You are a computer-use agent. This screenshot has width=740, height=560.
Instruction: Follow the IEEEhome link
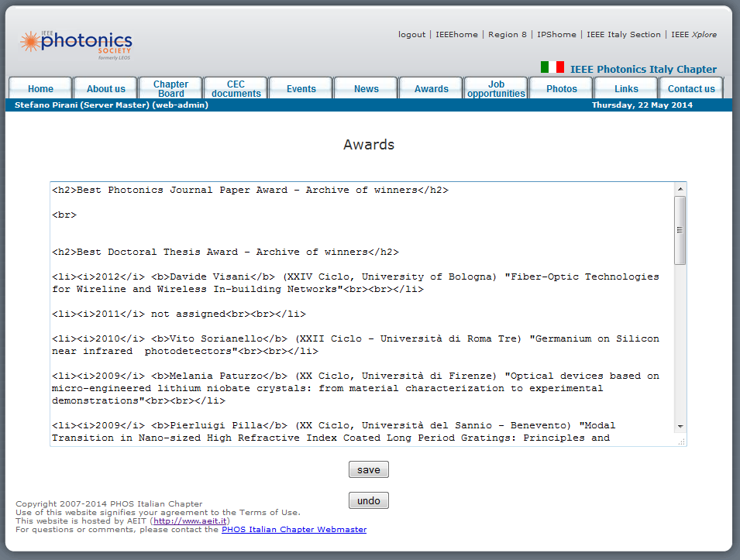(456, 34)
